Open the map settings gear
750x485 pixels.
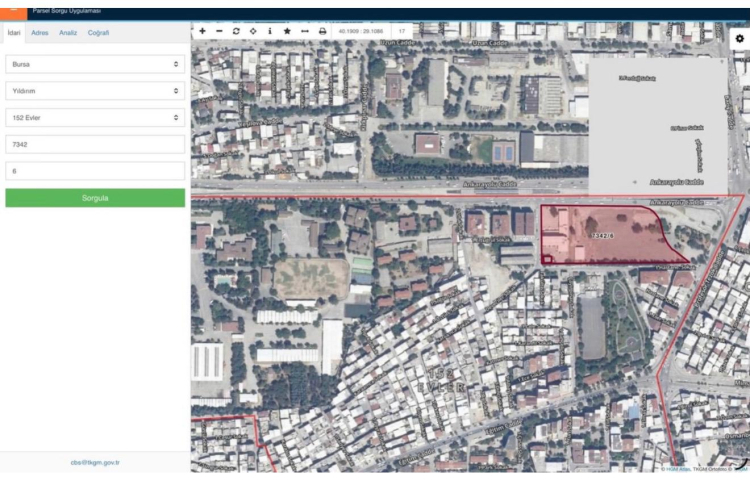(739, 38)
